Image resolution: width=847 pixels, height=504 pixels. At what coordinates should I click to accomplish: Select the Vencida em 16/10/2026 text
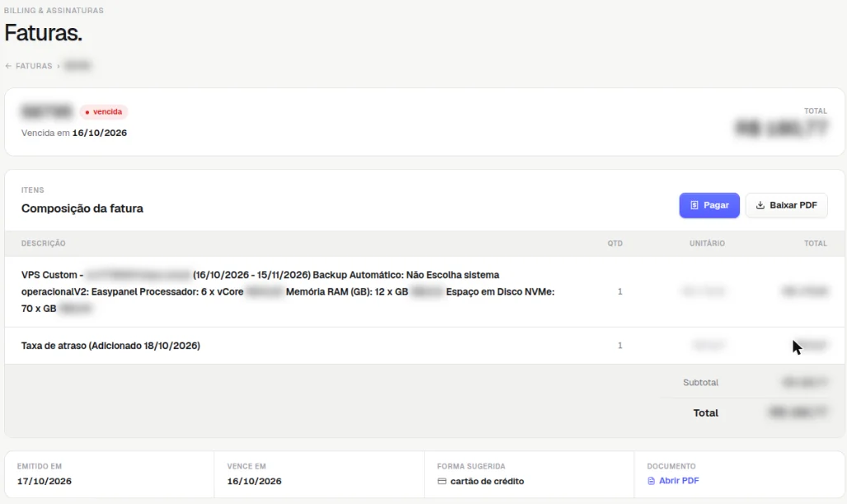[x=74, y=133]
